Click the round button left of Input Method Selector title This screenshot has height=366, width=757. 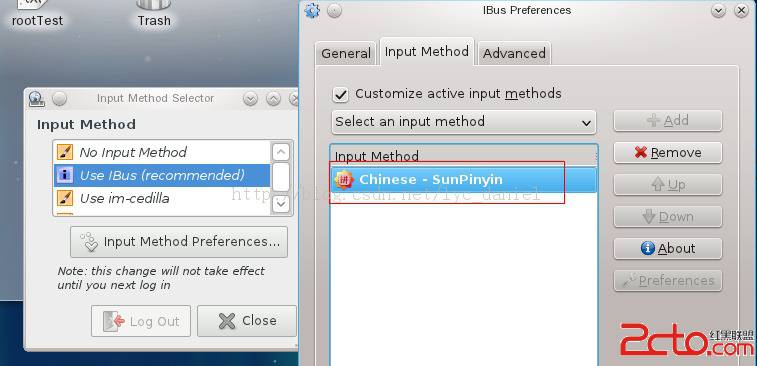click(59, 99)
